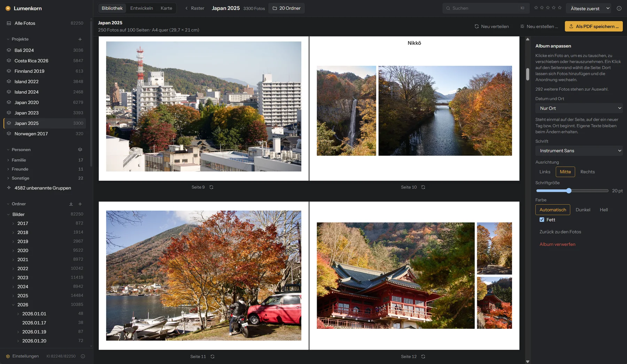Screen dimensions: 627x364
Task: Click the Lumenkorn logo icon
Action: coord(8,8)
